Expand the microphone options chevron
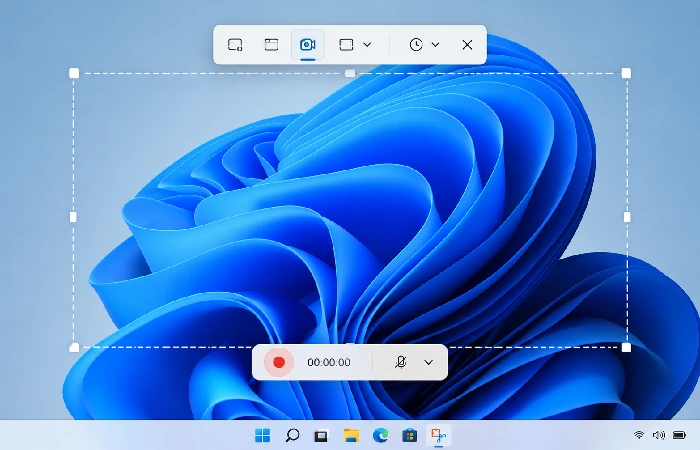Viewport: 700px width, 450px height. click(428, 362)
